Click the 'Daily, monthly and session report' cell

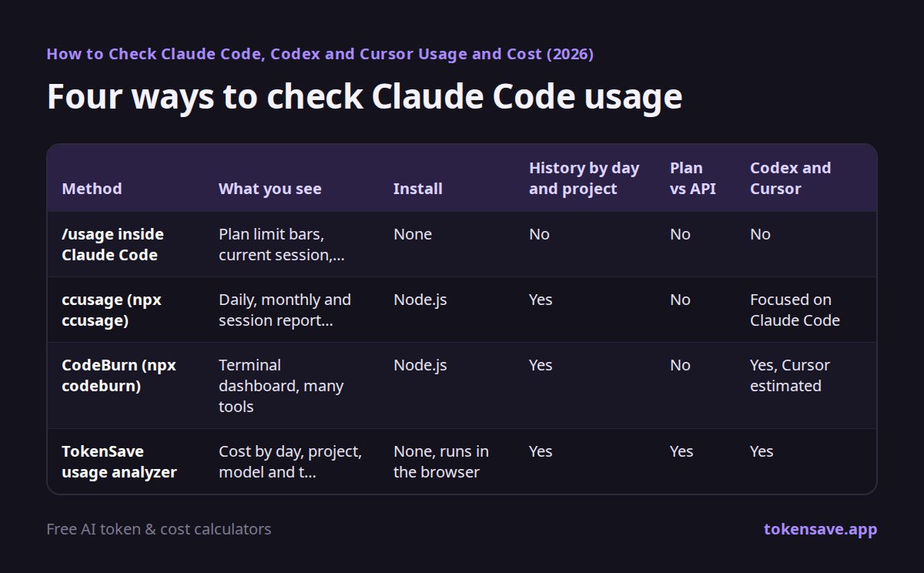(x=285, y=310)
